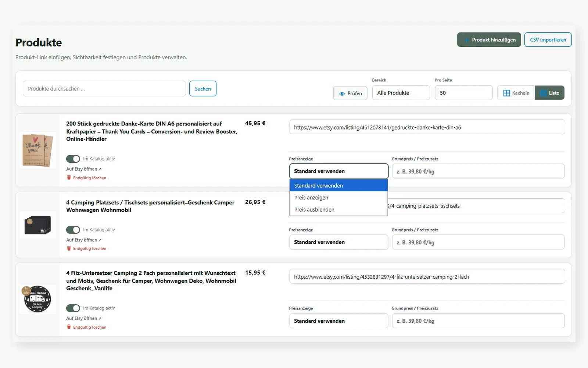Focus the Produkte durchsuchen search field

(104, 89)
